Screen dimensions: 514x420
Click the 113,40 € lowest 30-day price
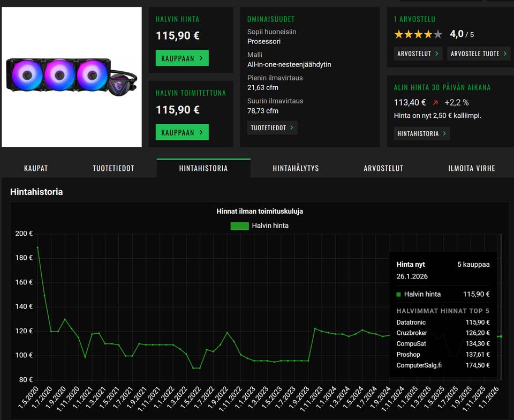pos(410,103)
